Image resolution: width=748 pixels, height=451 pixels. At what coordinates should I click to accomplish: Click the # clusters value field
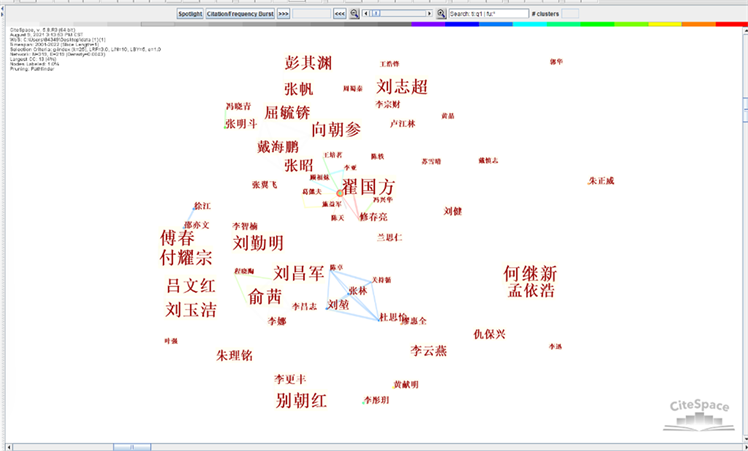click(570, 15)
